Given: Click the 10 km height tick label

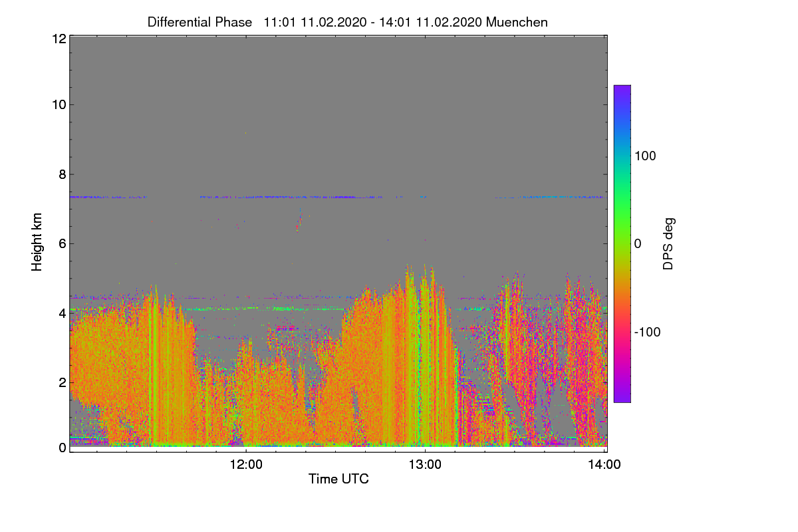Looking at the screenshot, I should (x=58, y=104).
